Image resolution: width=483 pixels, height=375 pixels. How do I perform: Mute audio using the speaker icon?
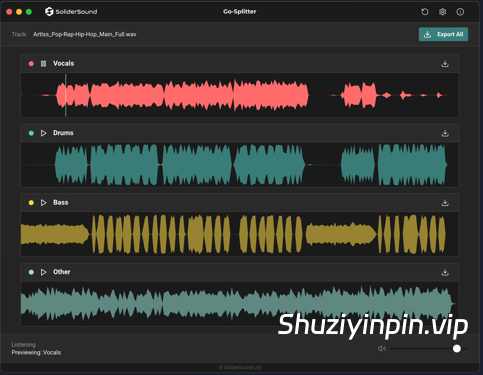point(382,349)
